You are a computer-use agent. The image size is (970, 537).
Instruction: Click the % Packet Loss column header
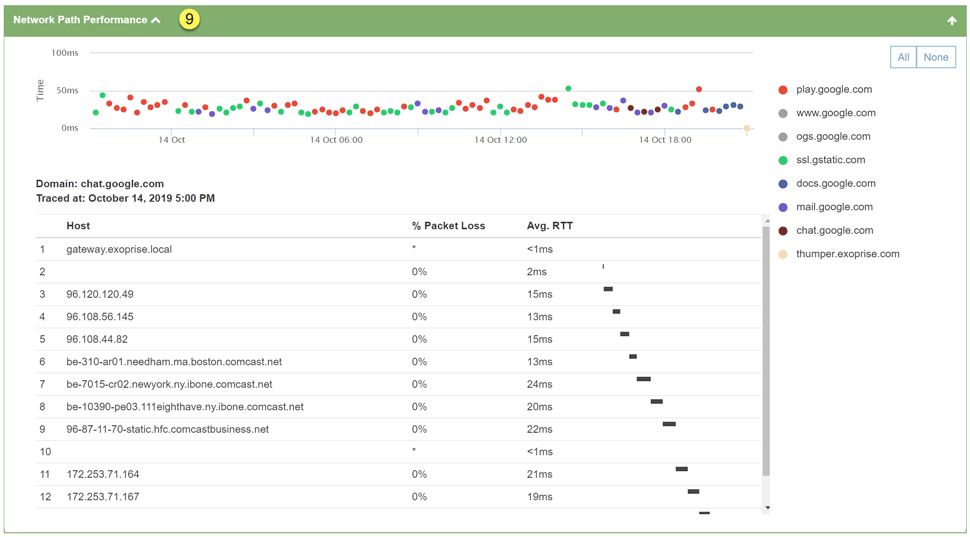coord(449,226)
